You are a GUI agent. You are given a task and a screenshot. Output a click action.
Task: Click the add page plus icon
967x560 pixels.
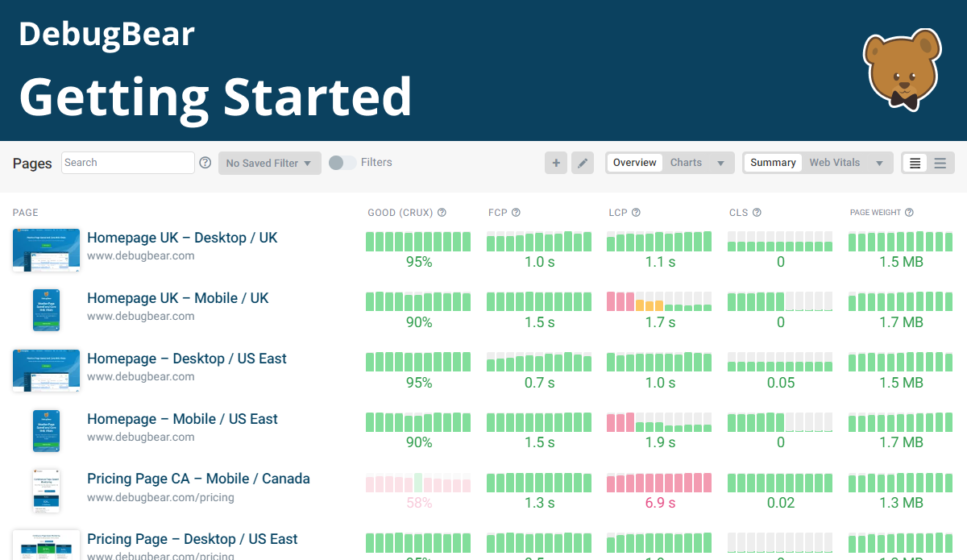click(x=556, y=163)
